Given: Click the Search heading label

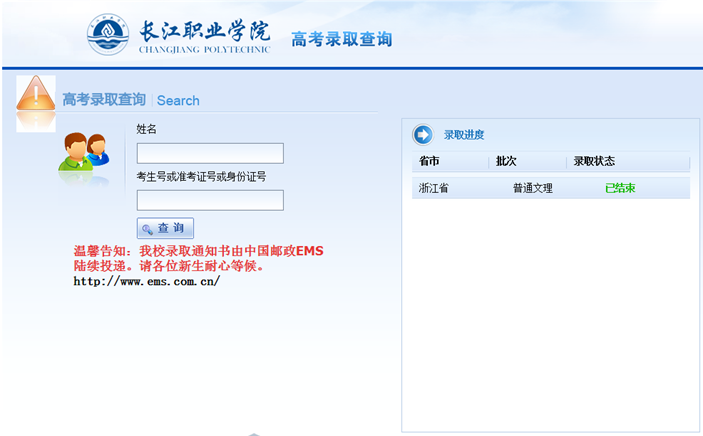Looking at the screenshot, I should (x=178, y=100).
